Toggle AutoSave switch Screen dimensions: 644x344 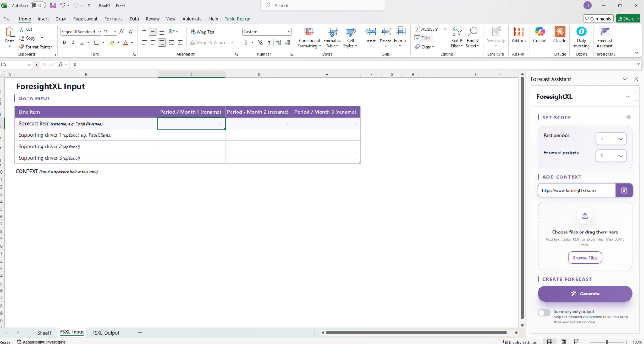(38, 5)
